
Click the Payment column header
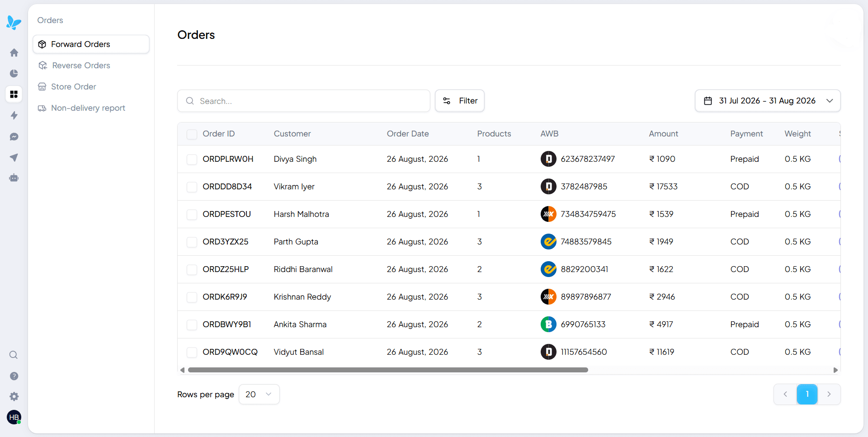tap(746, 134)
